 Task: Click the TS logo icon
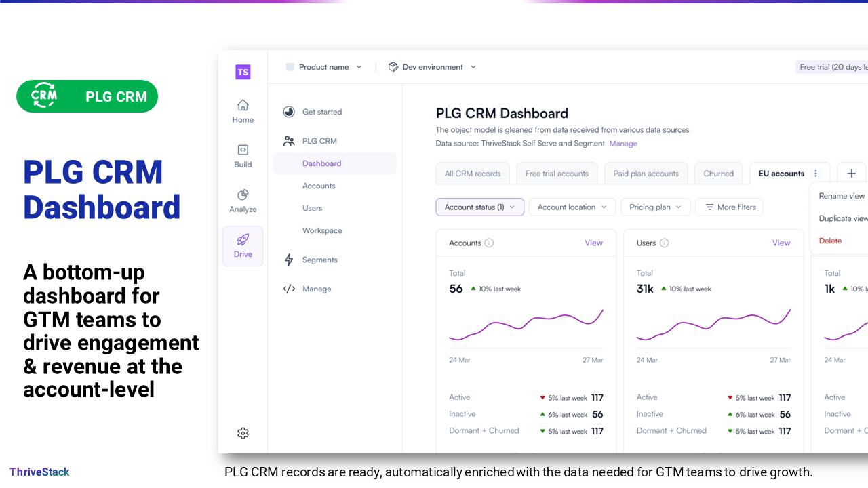[243, 72]
